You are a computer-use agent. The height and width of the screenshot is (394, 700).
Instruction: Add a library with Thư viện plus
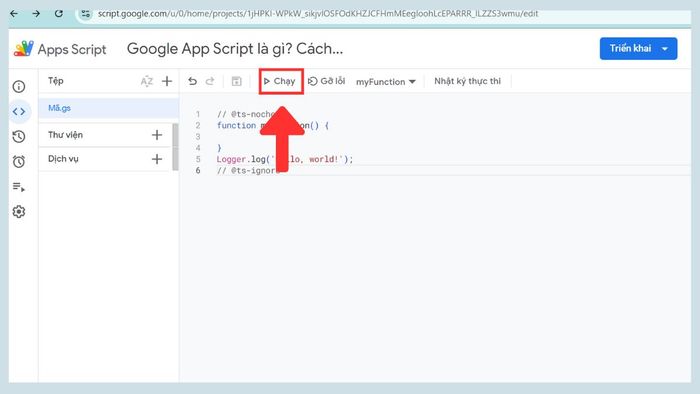point(157,135)
